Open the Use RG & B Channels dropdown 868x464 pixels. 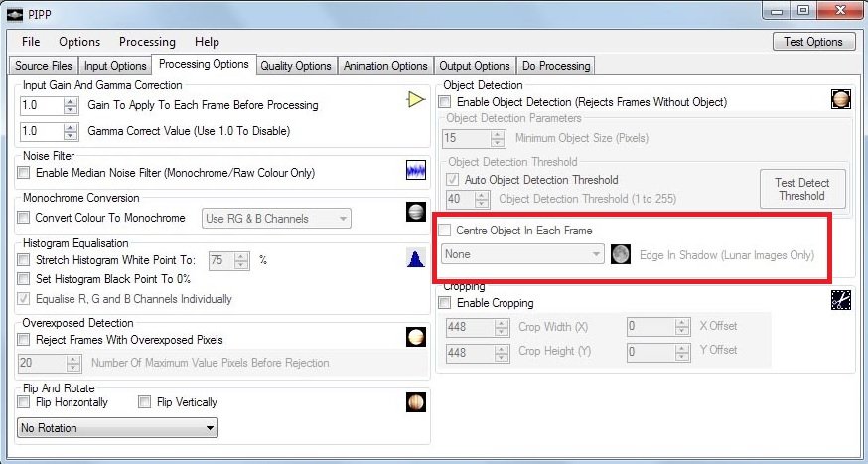coord(276,219)
